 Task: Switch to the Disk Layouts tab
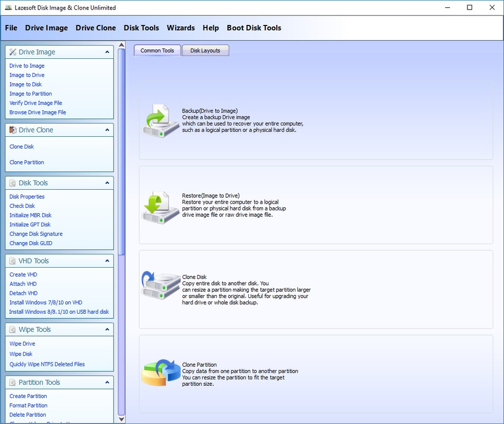click(205, 50)
